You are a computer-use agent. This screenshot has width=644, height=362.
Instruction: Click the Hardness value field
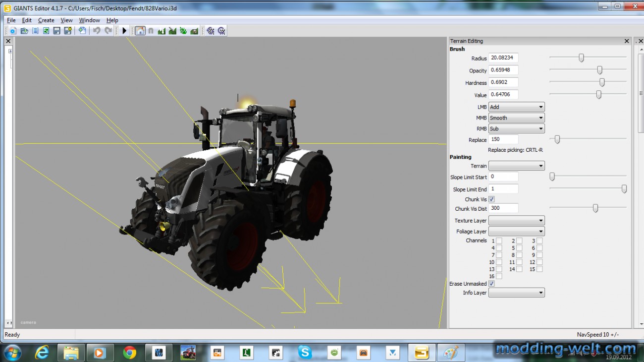[503, 82]
